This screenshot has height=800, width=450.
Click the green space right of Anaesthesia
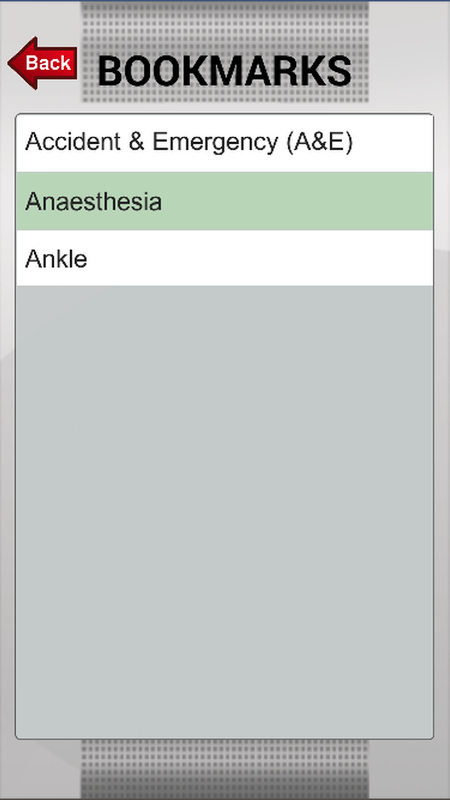coord(297,201)
